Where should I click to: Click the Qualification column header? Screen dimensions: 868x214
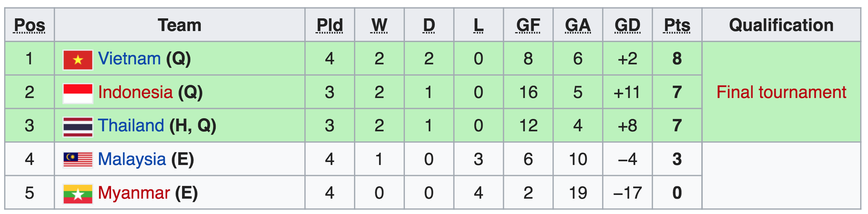(x=781, y=25)
